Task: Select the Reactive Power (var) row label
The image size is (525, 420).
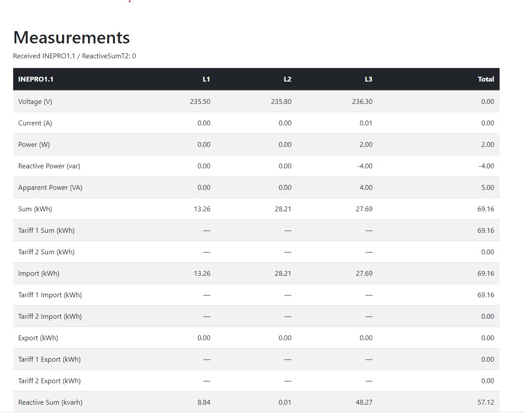Action: pos(49,166)
